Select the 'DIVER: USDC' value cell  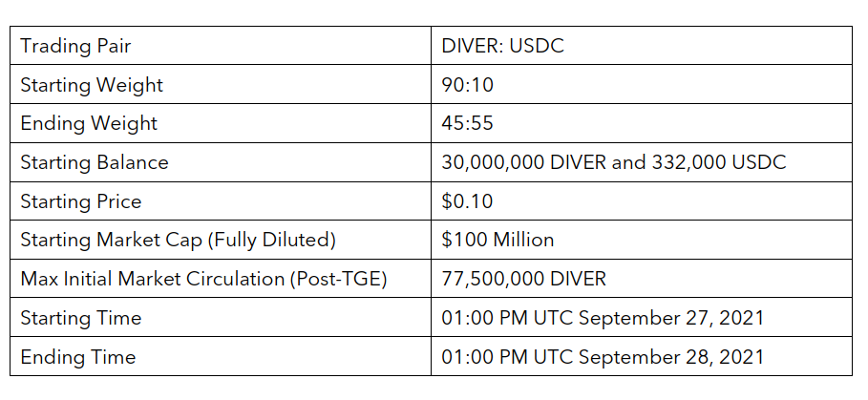click(502, 46)
